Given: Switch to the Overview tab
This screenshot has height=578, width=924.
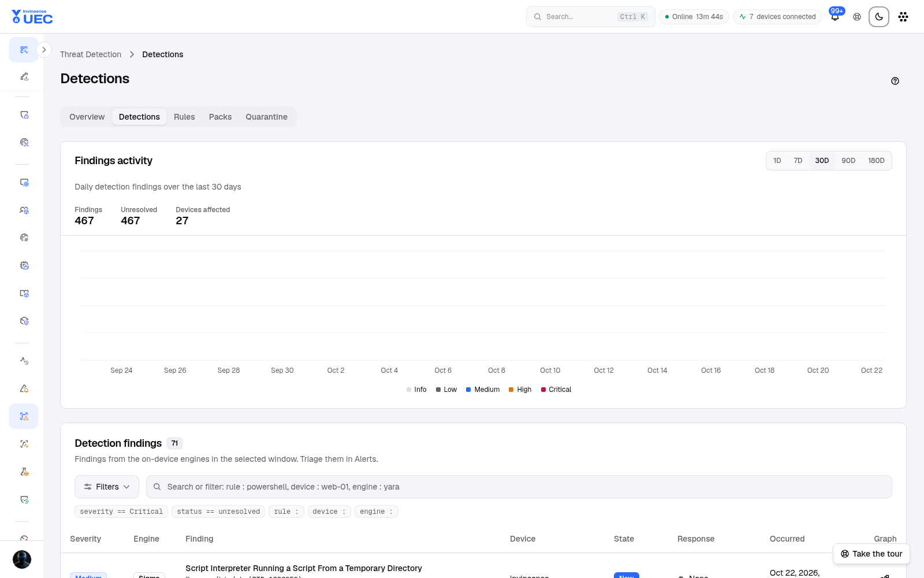Looking at the screenshot, I should (x=87, y=117).
